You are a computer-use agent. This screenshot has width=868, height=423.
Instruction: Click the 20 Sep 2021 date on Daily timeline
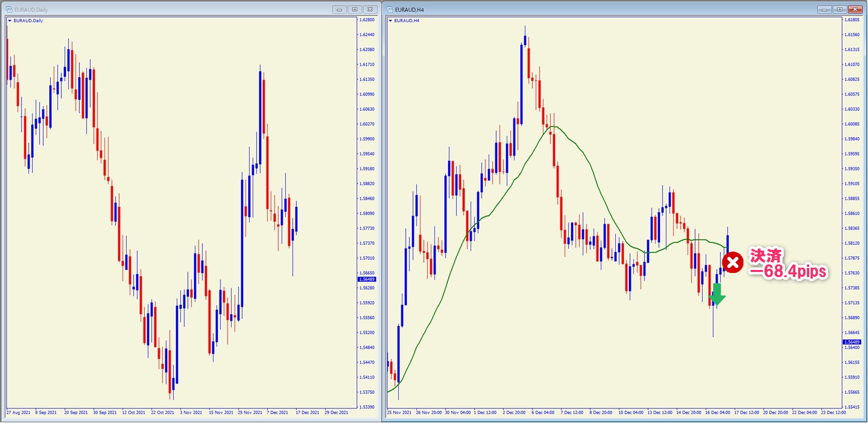(x=76, y=412)
